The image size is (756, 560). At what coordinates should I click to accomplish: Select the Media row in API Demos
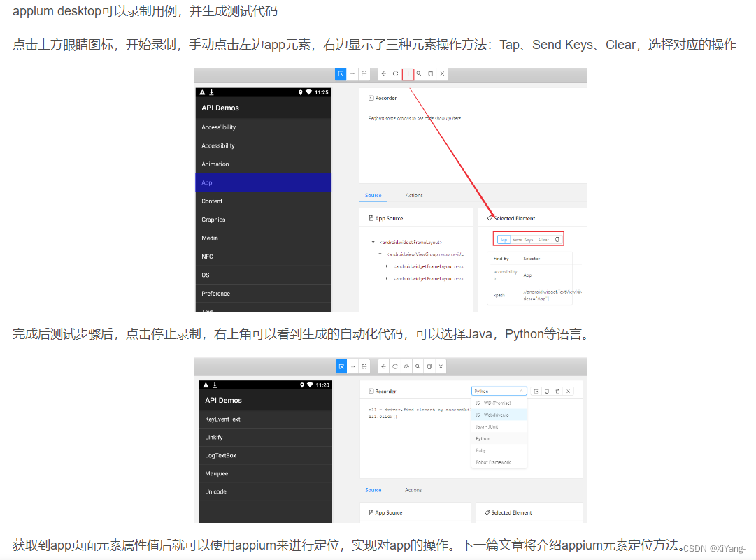click(263, 238)
